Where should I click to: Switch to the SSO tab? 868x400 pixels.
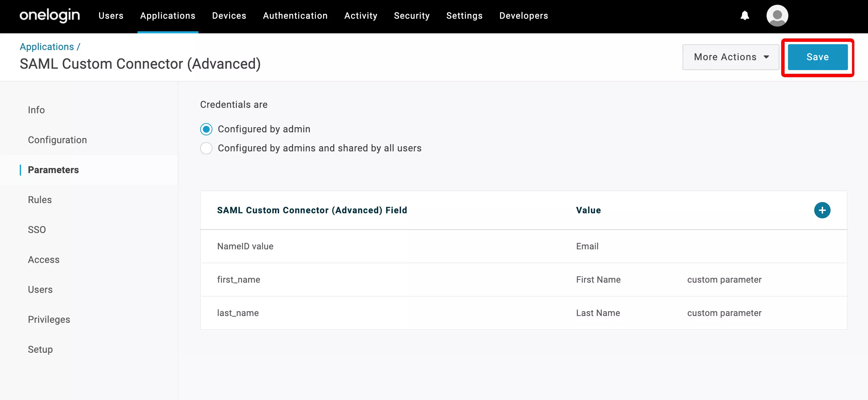coord(37,230)
